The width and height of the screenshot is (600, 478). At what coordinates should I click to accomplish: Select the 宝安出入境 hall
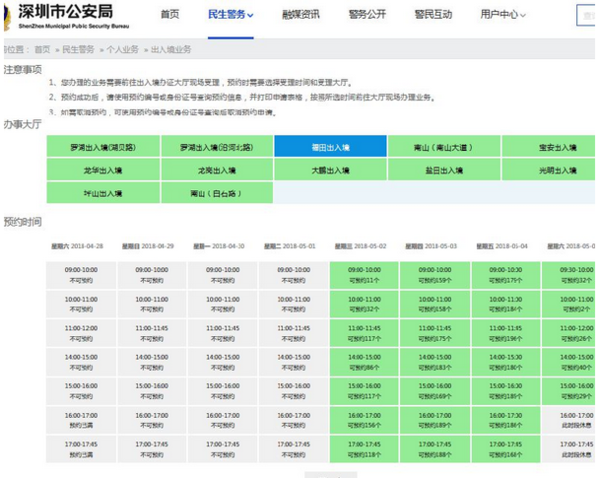pos(549,146)
